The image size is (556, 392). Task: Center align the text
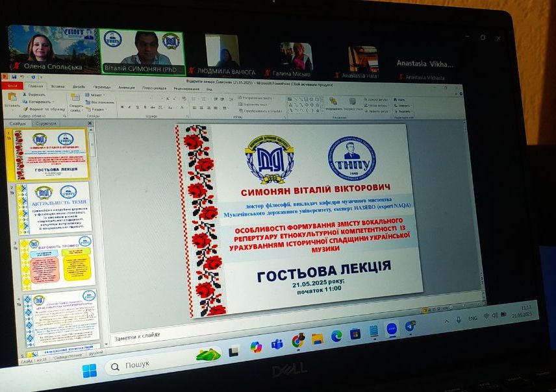click(201, 108)
